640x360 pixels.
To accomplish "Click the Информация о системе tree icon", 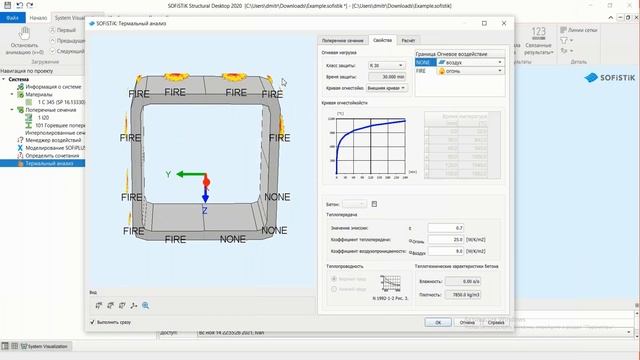I will (x=20, y=87).
